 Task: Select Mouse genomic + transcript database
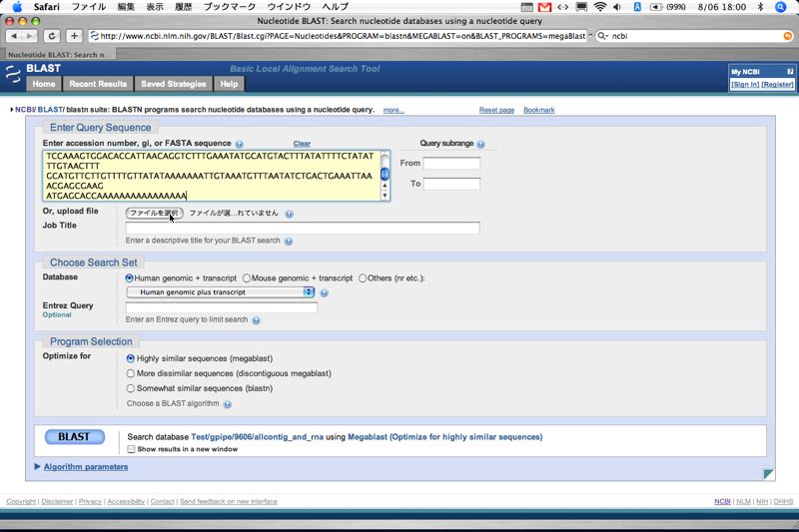click(247, 277)
